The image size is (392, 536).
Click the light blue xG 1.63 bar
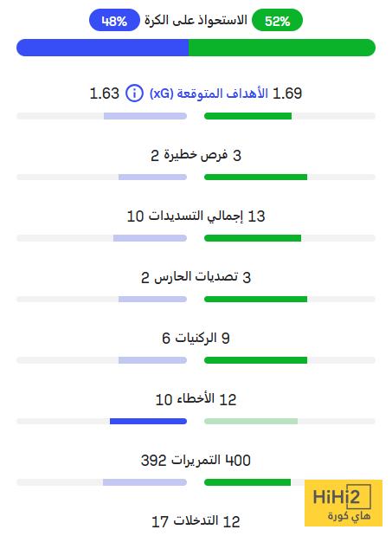coord(145,116)
